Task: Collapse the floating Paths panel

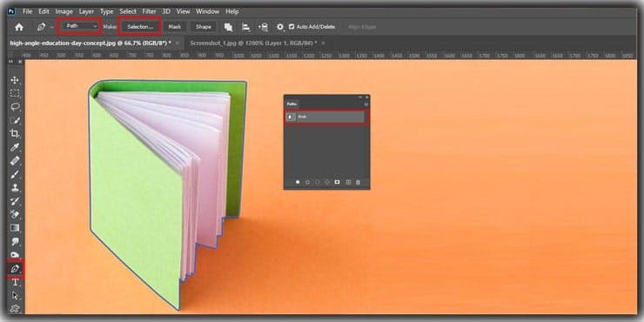Action: 360,97
